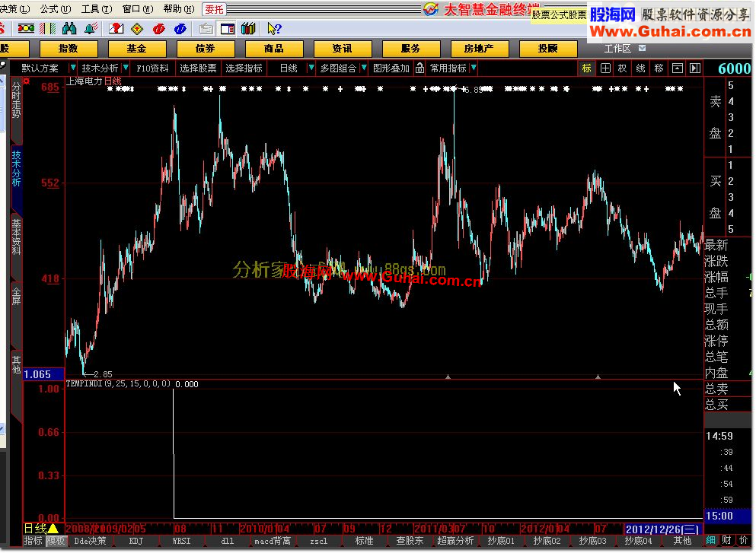
Task: Open the 日线 period dropdown arrow
Action: click(311, 68)
